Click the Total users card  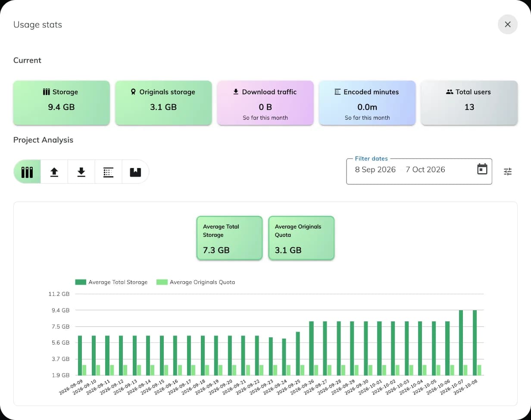click(x=469, y=103)
